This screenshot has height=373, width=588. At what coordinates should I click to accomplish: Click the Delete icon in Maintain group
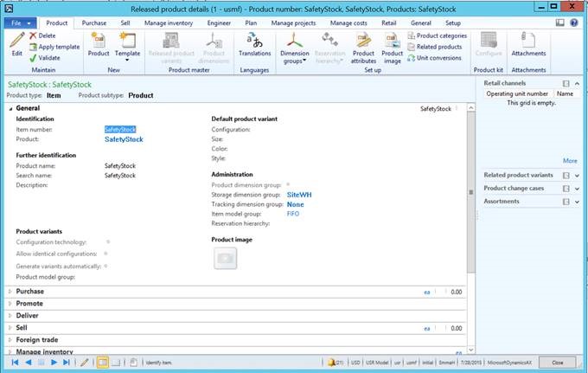click(43, 35)
